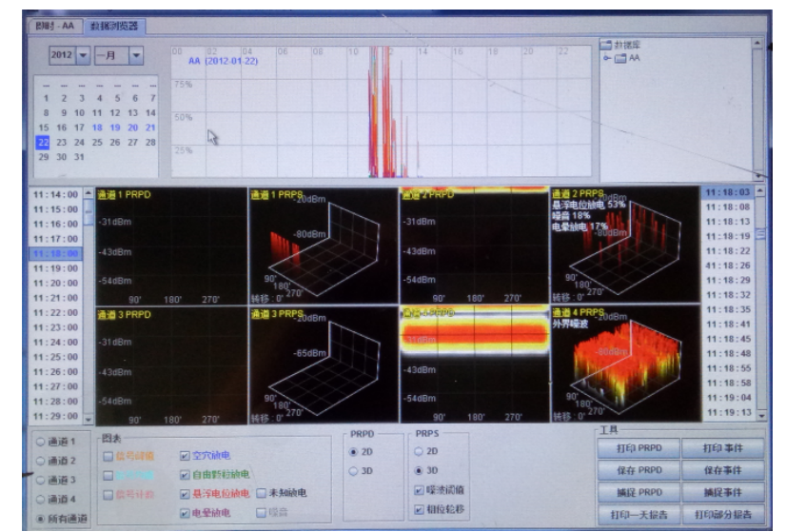Switch to the 即时 - AA tab
Viewport: 786px width, 532px height.
[55, 26]
